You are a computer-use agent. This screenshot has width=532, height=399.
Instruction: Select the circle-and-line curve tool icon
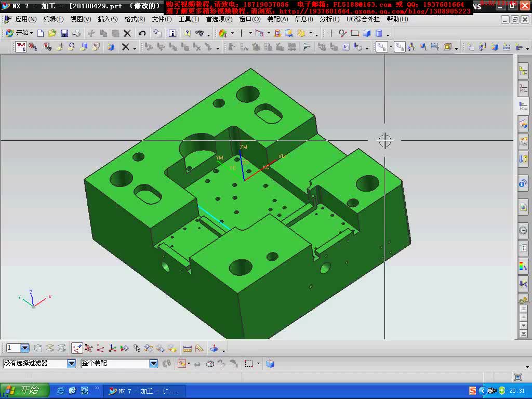click(343, 33)
